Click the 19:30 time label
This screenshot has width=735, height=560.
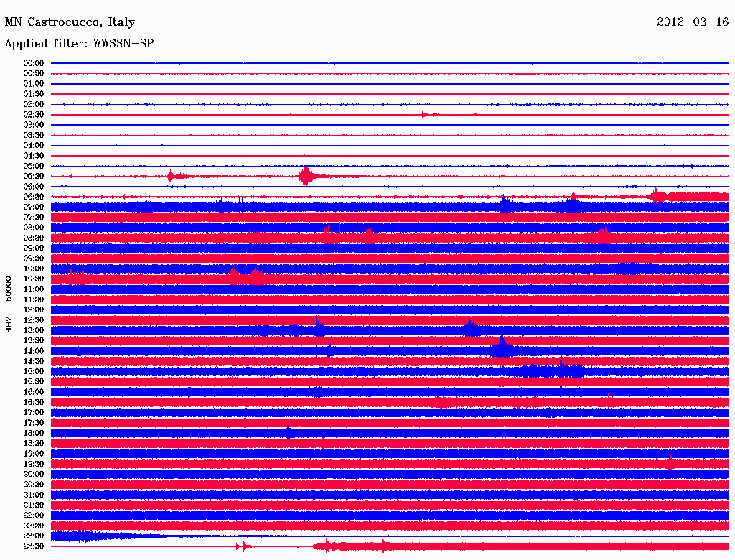click(x=34, y=465)
